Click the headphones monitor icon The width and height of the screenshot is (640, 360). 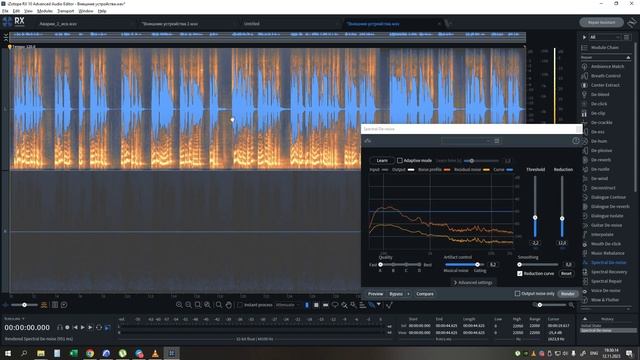[x=60, y=327]
